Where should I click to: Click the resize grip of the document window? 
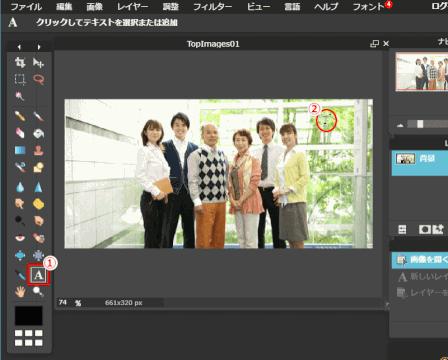(x=386, y=304)
